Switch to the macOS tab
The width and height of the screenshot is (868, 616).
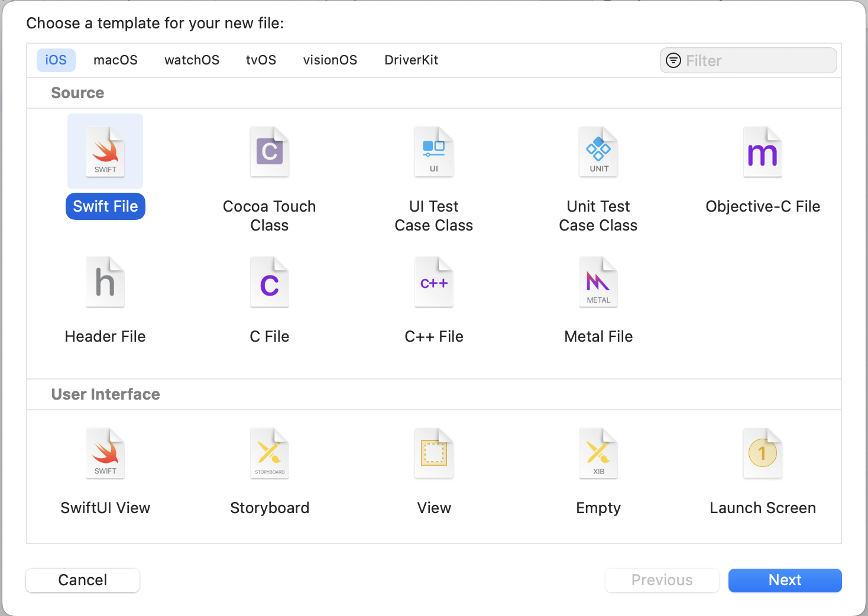pyautogui.click(x=115, y=60)
